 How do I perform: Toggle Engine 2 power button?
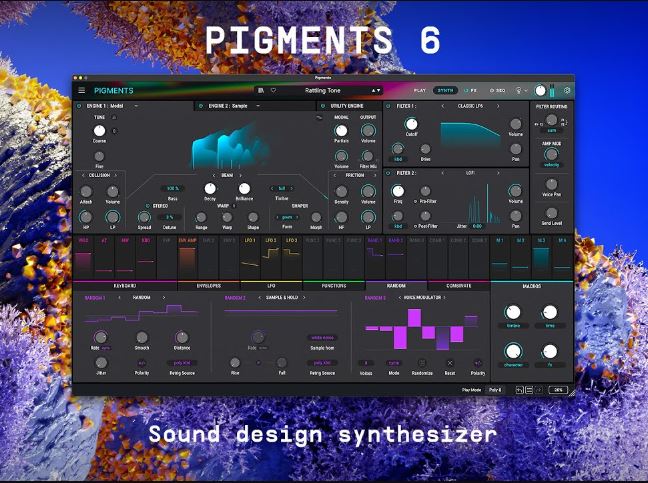(201, 106)
